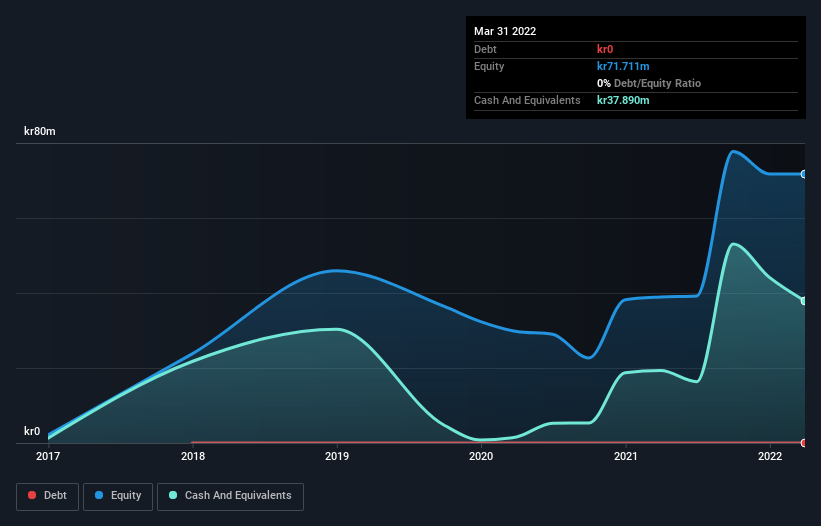Toggle the Cash And Equivalents legend button
821x526 pixels.
tap(230, 496)
